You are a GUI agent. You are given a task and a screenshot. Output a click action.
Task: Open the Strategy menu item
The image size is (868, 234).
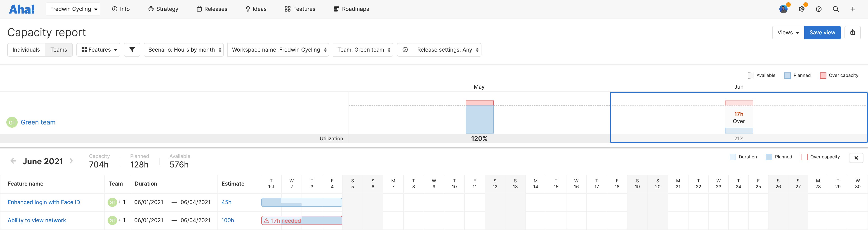click(164, 9)
